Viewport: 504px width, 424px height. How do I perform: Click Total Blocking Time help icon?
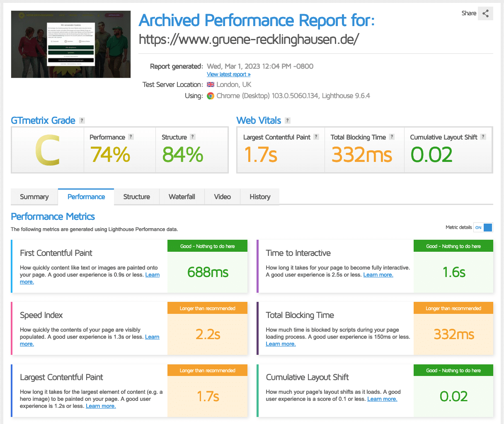[x=392, y=137]
